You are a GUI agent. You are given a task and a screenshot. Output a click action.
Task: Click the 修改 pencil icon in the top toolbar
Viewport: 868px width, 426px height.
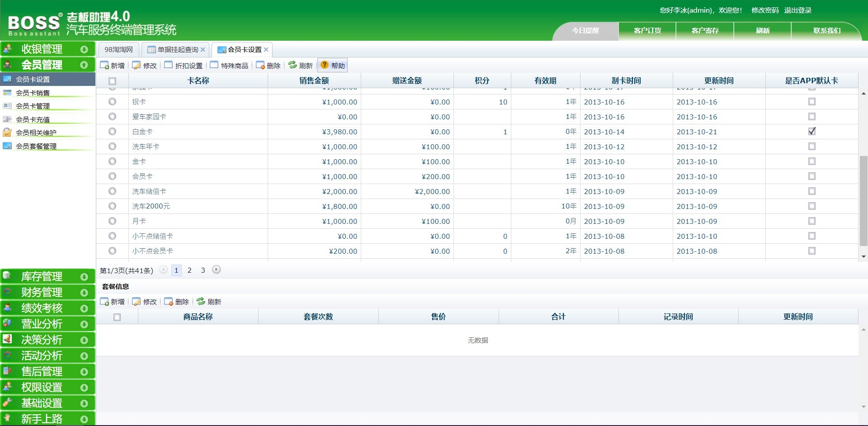coord(137,65)
